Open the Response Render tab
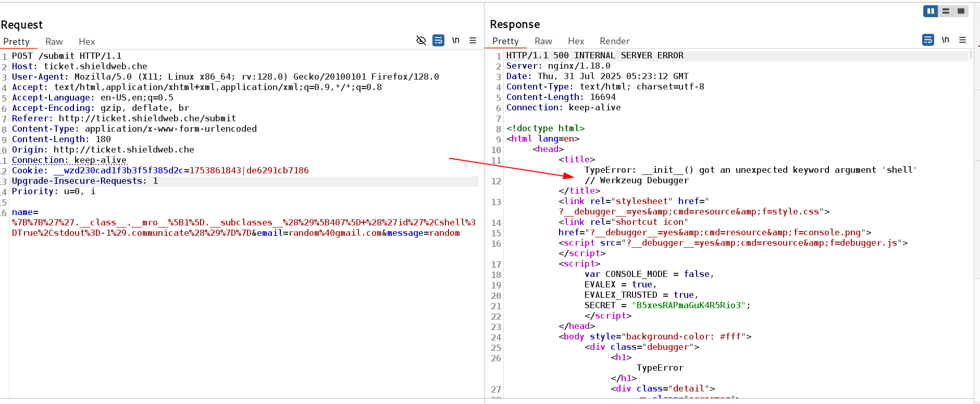The width and height of the screenshot is (980, 404). 615,41
